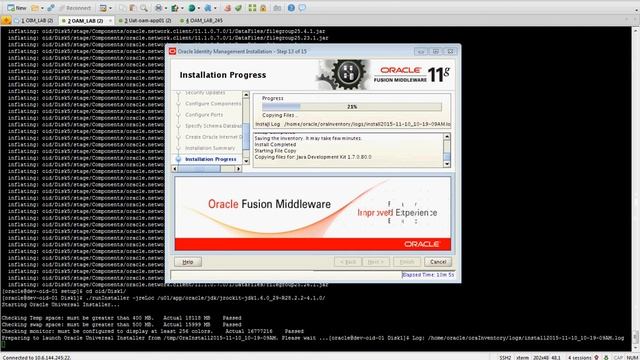Click the green globe icon
The height and width of the screenshot is (360, 640).
coord(191,8)
